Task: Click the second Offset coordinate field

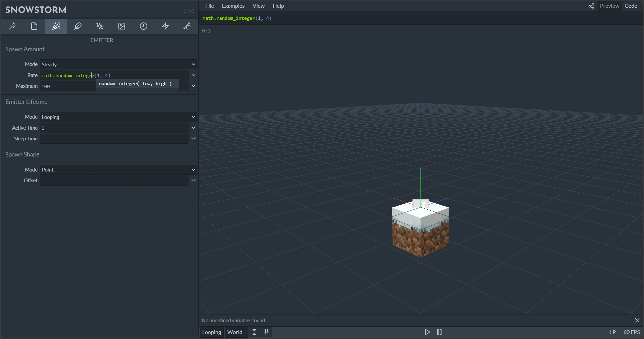Action: coord(114,181)
